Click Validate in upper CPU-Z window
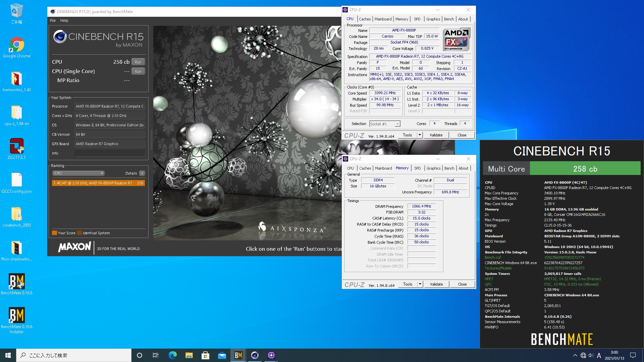Viewport: 644px width, 362px height. [x=436, y=135]
